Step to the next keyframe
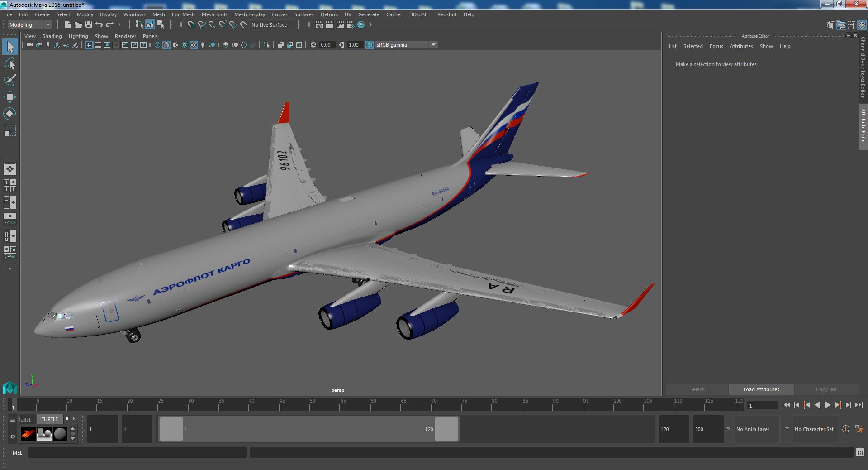 838,405
